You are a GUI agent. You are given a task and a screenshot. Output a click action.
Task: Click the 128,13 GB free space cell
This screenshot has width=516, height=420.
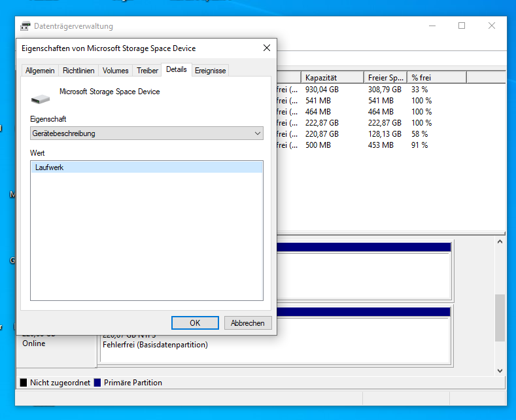385,134
